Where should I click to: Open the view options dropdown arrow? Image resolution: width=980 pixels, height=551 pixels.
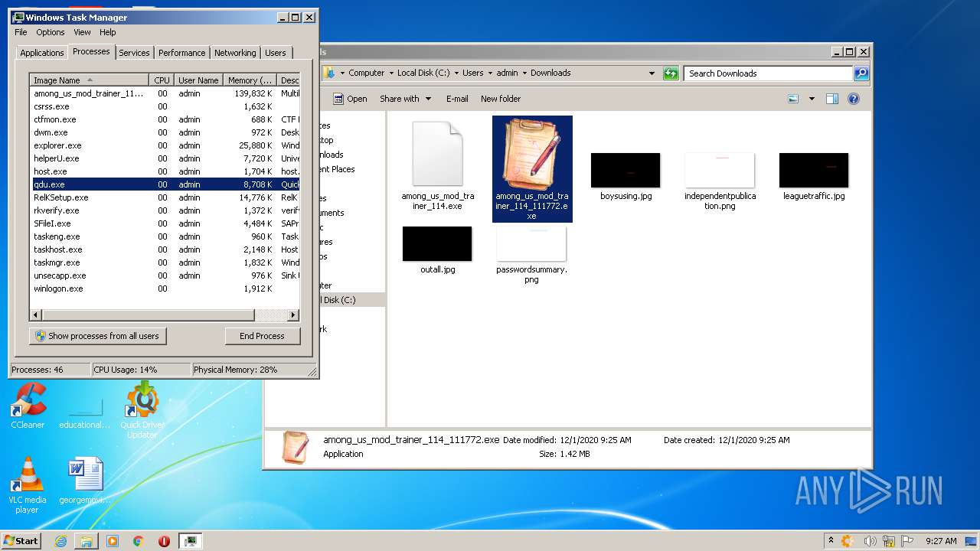tap(812, 99)
